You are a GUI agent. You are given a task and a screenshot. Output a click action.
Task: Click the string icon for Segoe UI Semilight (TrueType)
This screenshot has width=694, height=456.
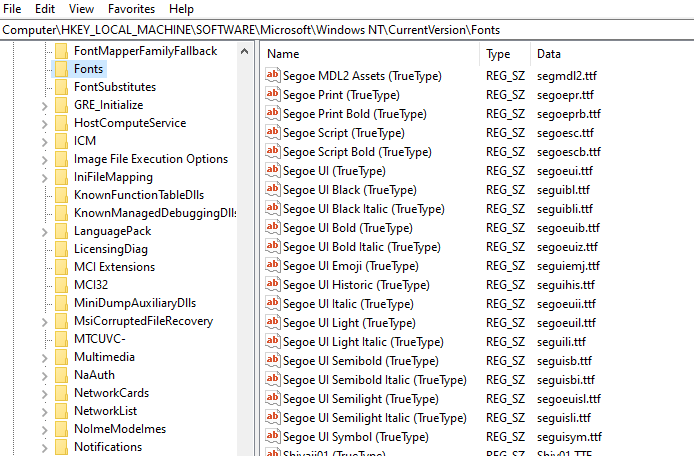pyautogui.click(x=273, y=399)
